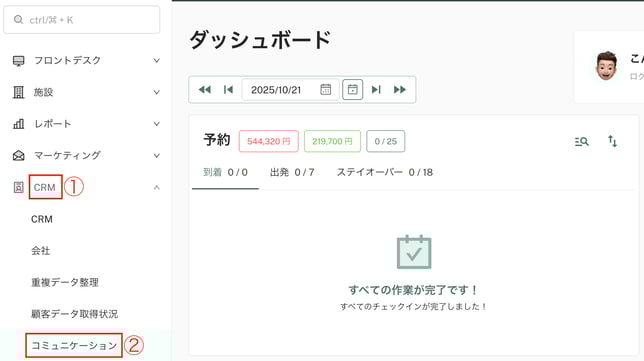Switch to the 出発 0 / 7 tab

[292, 172]
